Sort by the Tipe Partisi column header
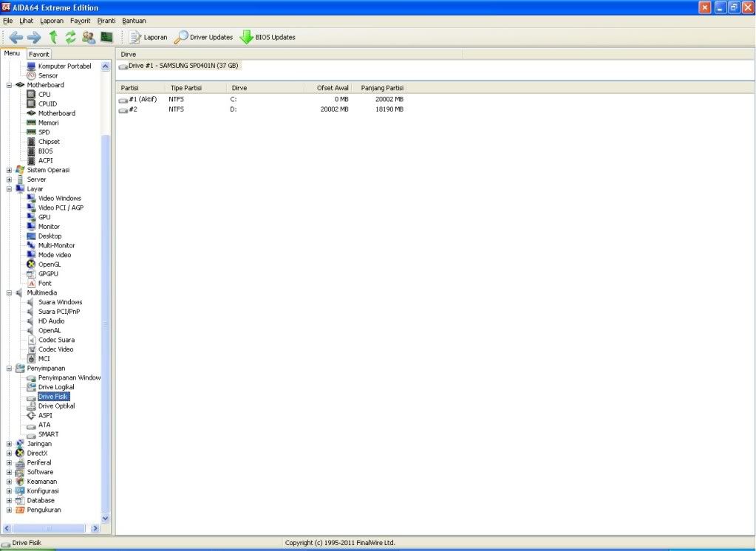The height and width of the screenshot is (551, 756). coord(197,88)
